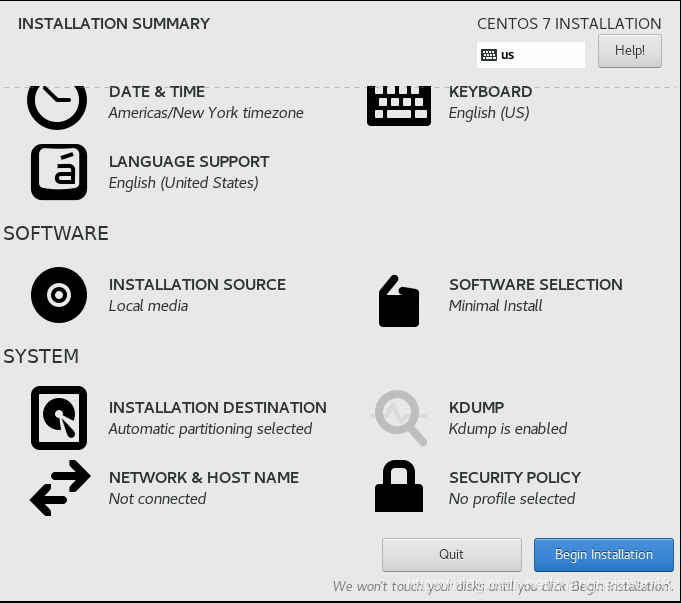681x603 pixels.
Task: Open Installation Destination hard drive icon
Action: 59,418
